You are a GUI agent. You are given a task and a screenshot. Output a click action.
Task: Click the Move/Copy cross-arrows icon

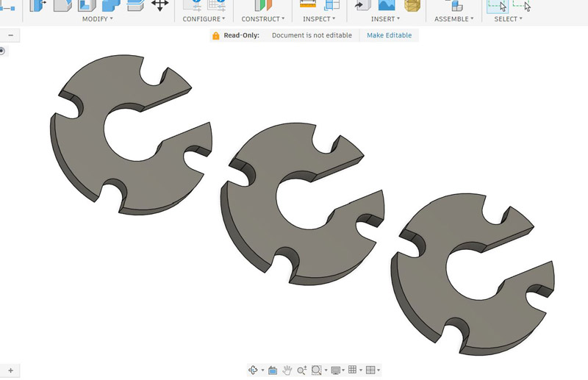[159, 4]
